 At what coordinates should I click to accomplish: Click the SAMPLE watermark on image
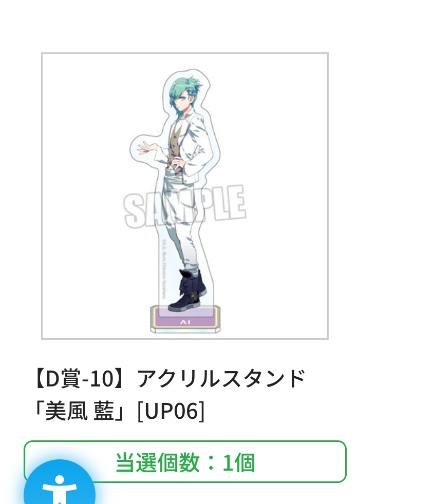[x=184, y=206]
